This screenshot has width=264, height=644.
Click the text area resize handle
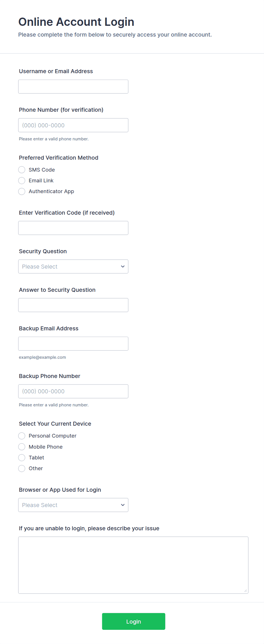[246, 591]
